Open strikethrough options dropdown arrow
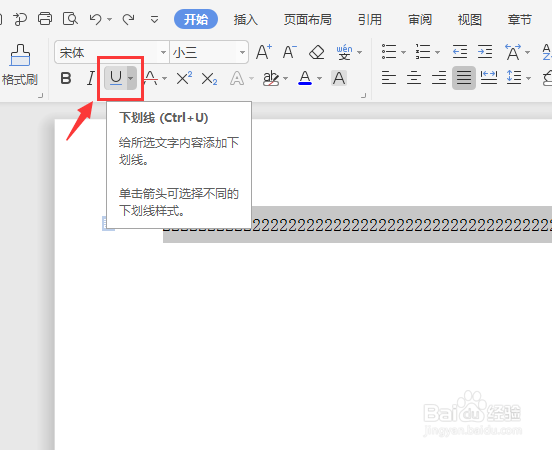The width and height of the screenshot is (552, 450). tap(164, 78)
